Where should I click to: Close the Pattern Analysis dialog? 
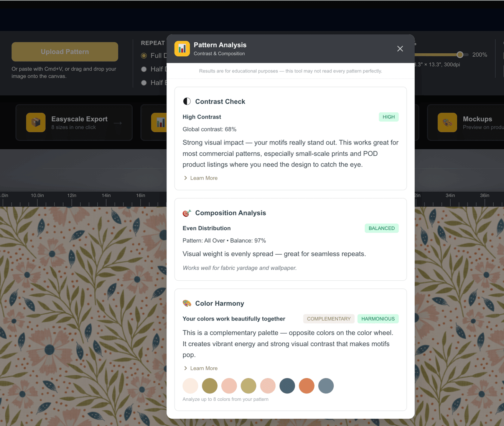pyautogui.click(x=400, y=49)
